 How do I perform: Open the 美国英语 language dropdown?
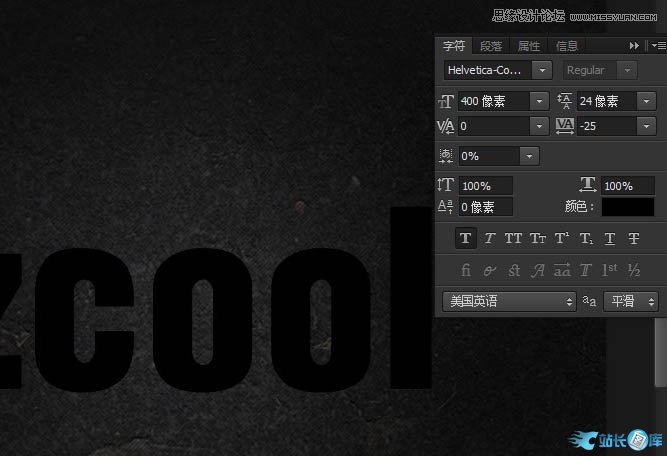pyautogui.click(x=570, y=301)
